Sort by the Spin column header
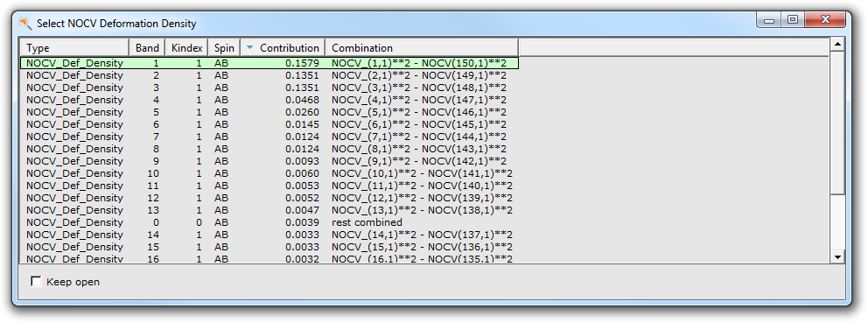Viewport: 868px width, 323px height. point(224,47)
